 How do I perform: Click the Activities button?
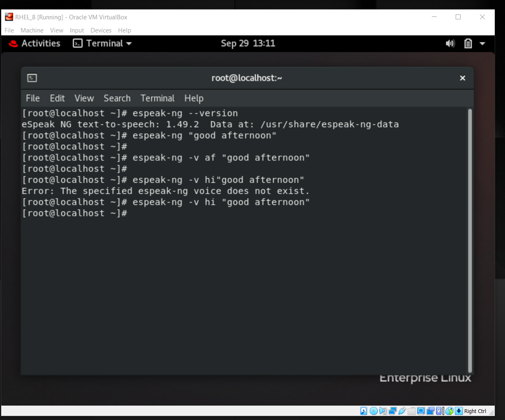[x=40, y=43]
